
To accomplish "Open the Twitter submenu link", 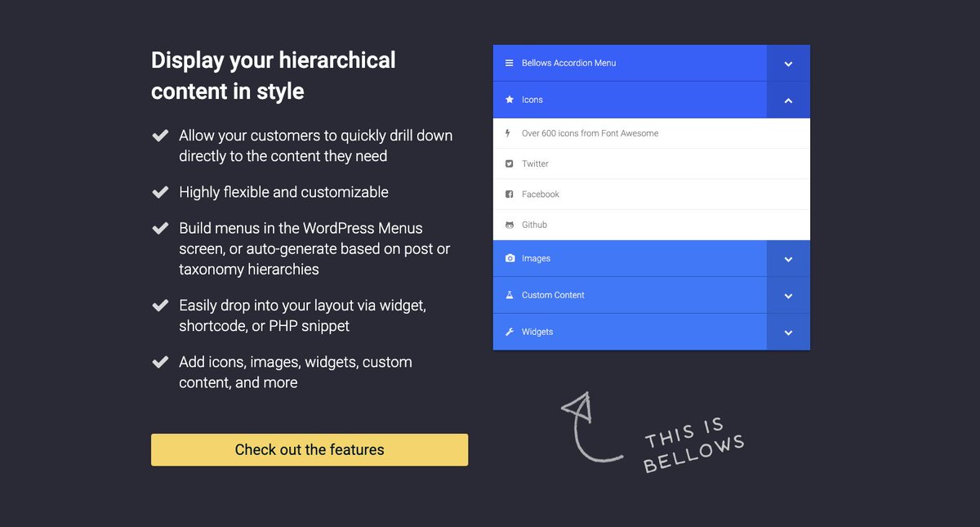I will 652,163.
